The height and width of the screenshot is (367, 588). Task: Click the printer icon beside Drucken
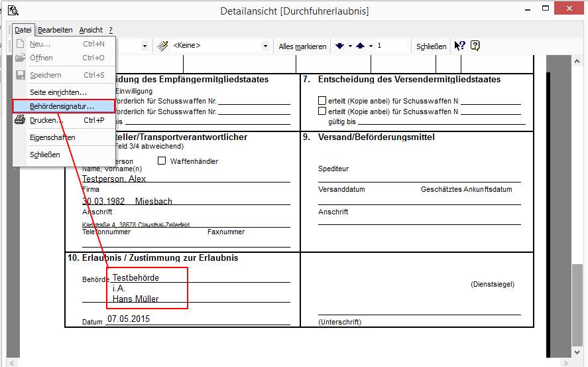tap(20, 120)
